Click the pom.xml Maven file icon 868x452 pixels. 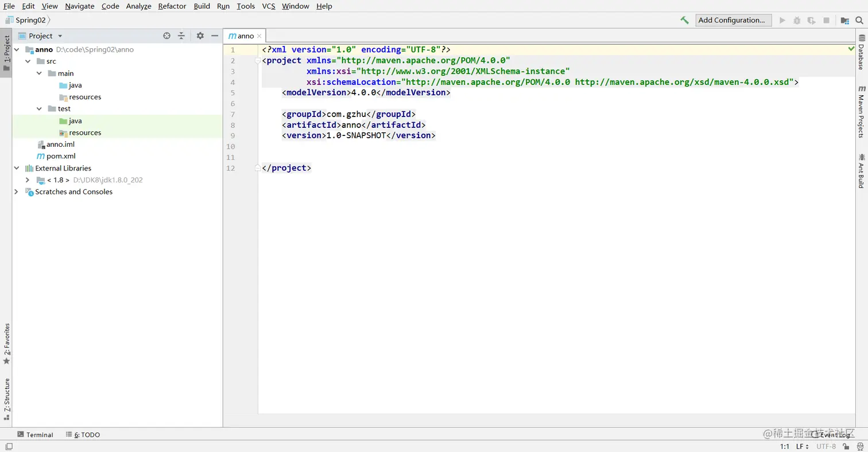pos(41,156)
